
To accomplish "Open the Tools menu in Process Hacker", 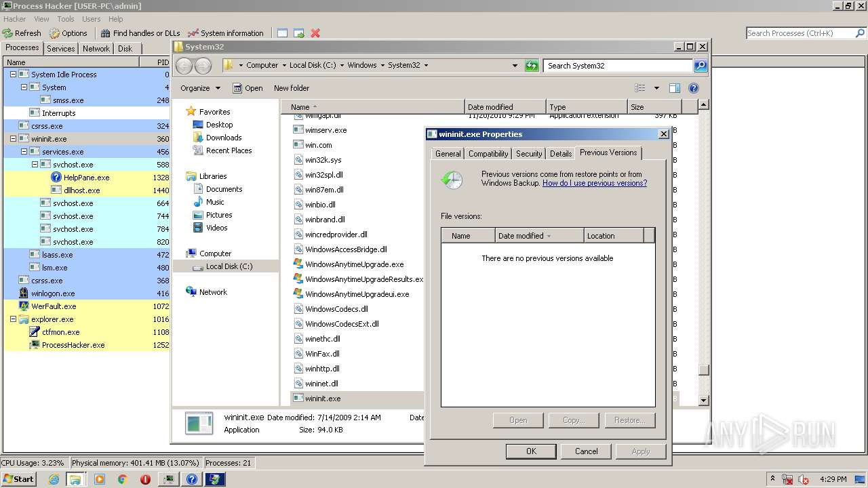I will pos(66,19).
